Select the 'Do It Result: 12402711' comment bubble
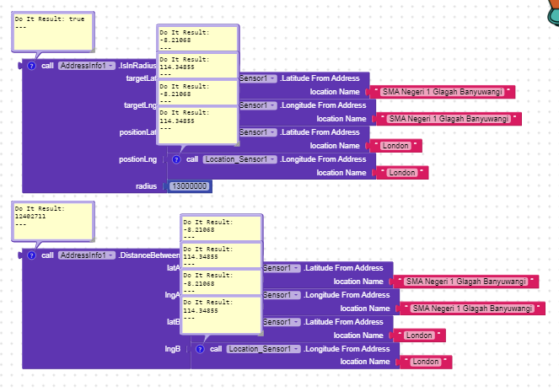The image size is (559, 392). coord(53,222)
